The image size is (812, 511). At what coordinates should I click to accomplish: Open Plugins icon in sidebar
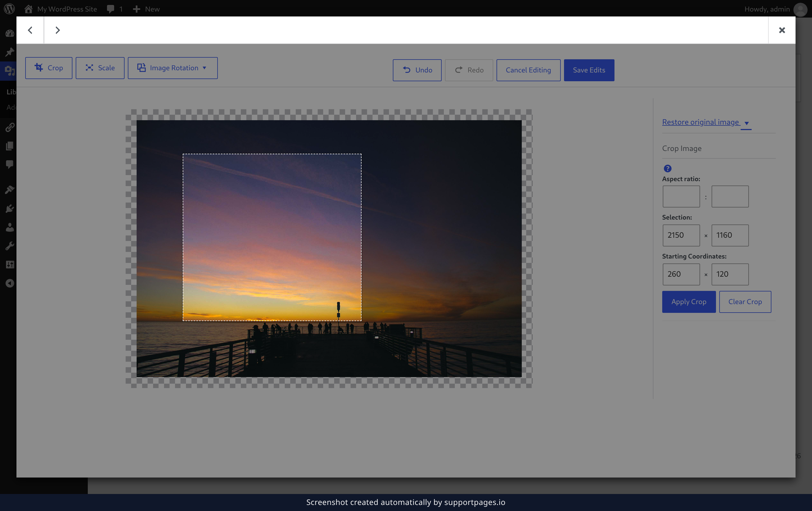[9, 209]
